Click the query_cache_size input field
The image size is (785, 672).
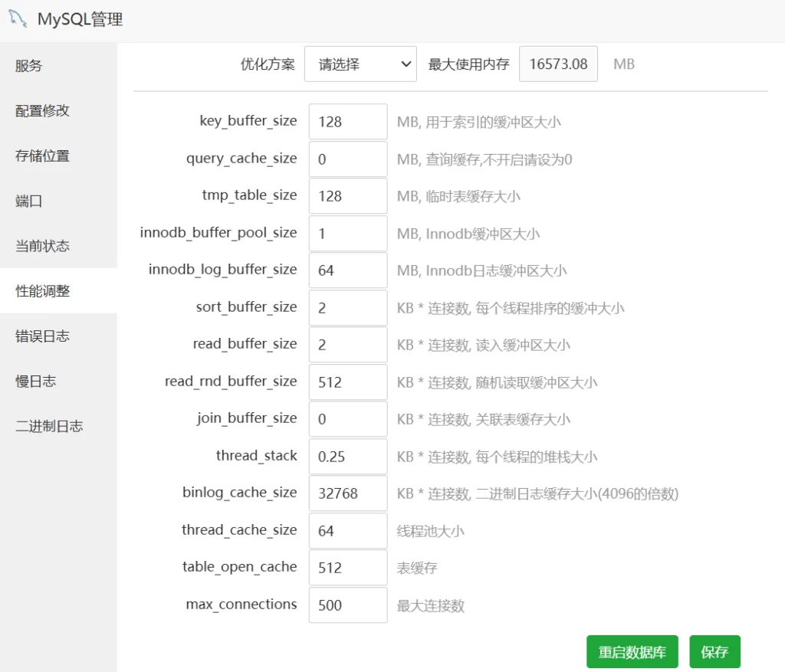point(348,159)
